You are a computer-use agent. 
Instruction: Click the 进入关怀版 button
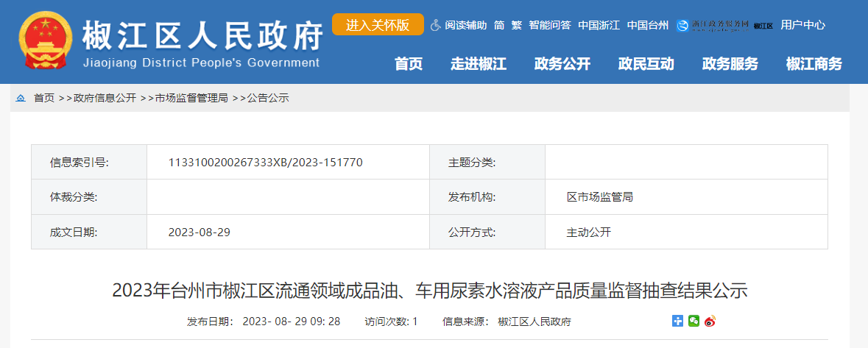click(378, 24)
